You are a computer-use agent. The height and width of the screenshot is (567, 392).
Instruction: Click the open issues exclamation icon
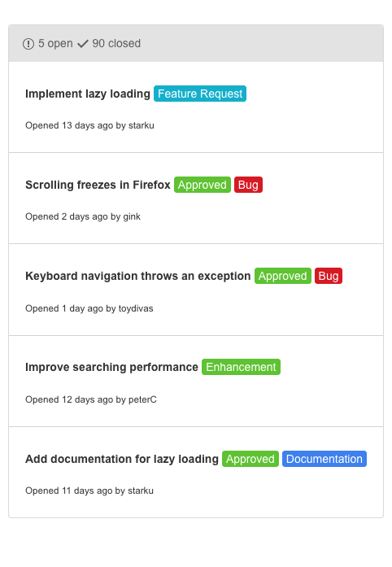28,44
